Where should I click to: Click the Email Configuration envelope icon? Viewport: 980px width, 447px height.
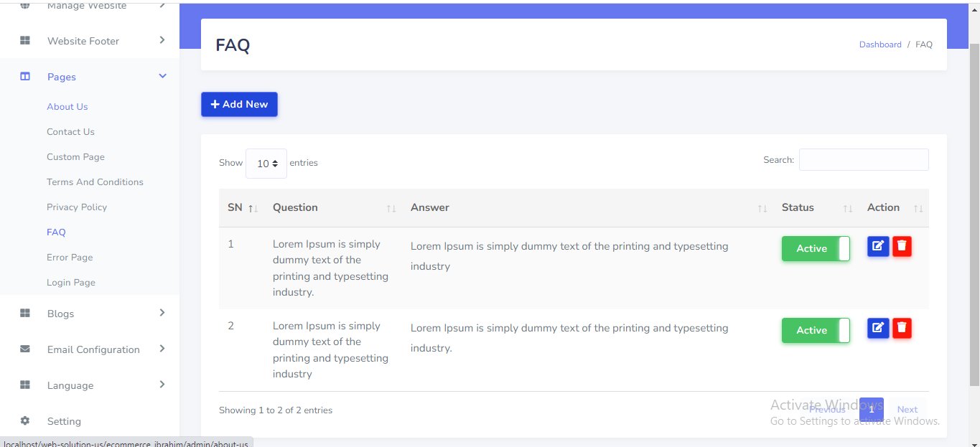click(x=25, y=349)
